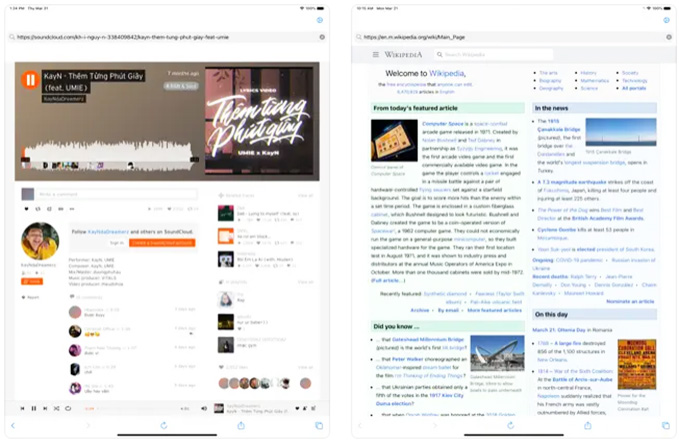The width and height of the screenshot is (679, 446).
Task: Open the Technology portal link
Action: coord(635,81)
